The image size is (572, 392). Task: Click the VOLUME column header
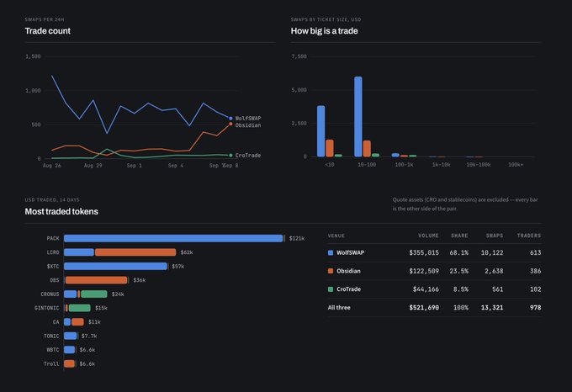tap(428, 236)
